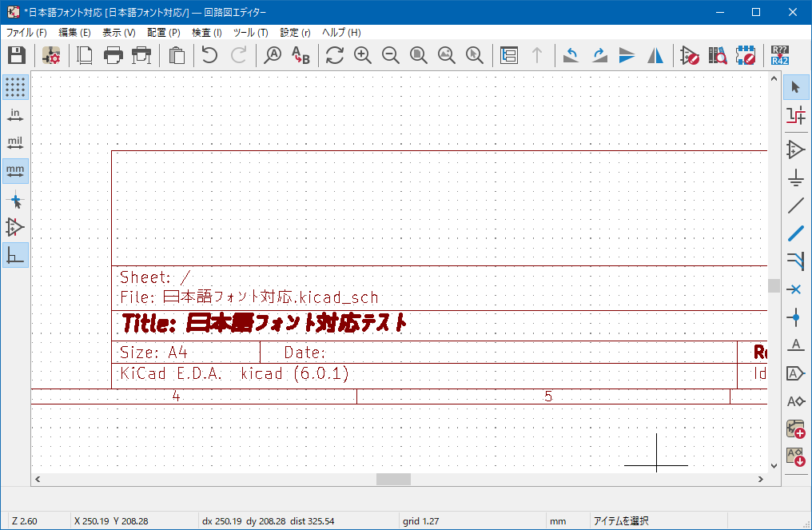The height and width of the screenshot is (530, 812).
Task: Open the 配置 (P) menu
Action: pyautogui.click(x=164, y=33)
